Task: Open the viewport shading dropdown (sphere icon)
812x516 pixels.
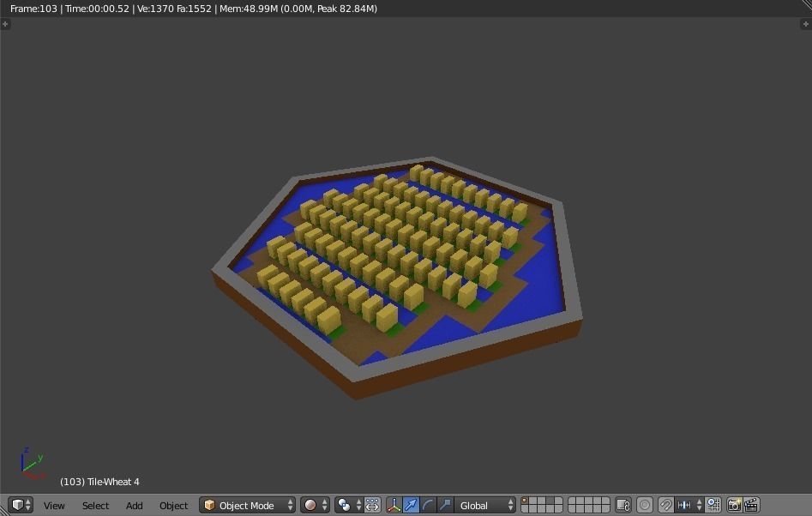Action: [x=315, y=505]
